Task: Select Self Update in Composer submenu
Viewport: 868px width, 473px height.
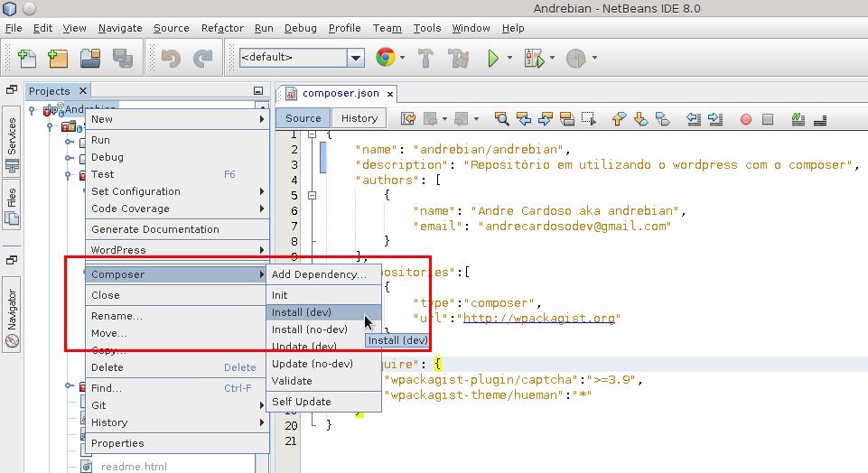Action: [x=324, y=402]
